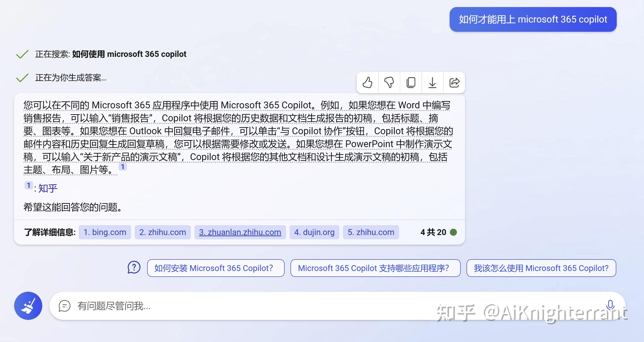Click the 正在搜索 search status line
This screenshot has width=644, height=342.
(110, 54)
